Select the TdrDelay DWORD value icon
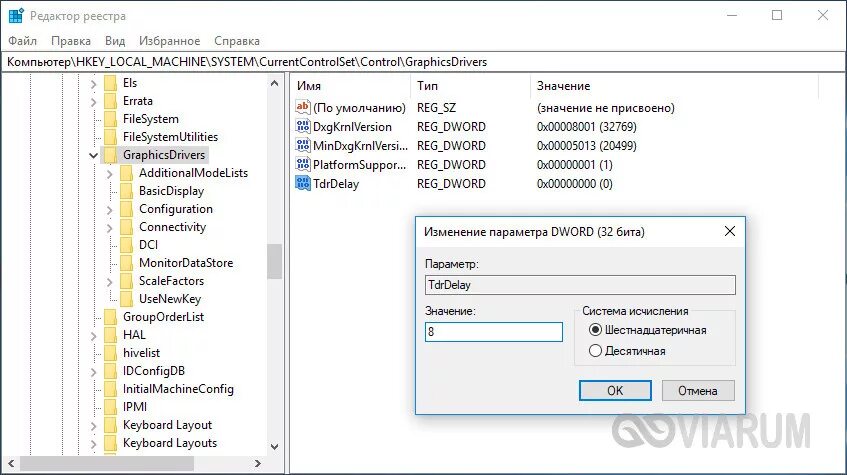 302,183
